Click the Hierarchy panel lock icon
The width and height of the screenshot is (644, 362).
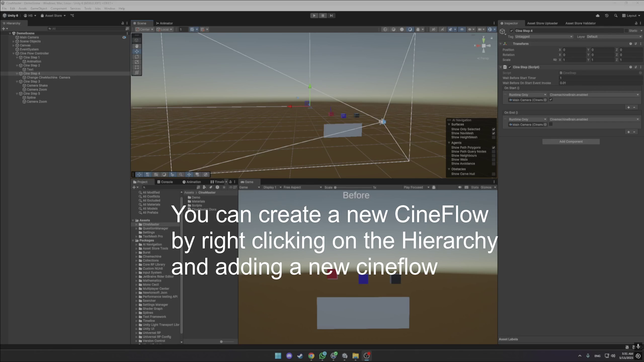[x=123, y=23]
